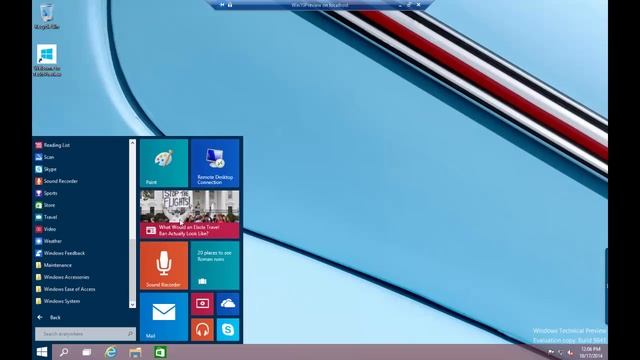Viewport: 640px width, 360px height.
Task: Click the network icon in the system tray
Action: click(560, 353)
